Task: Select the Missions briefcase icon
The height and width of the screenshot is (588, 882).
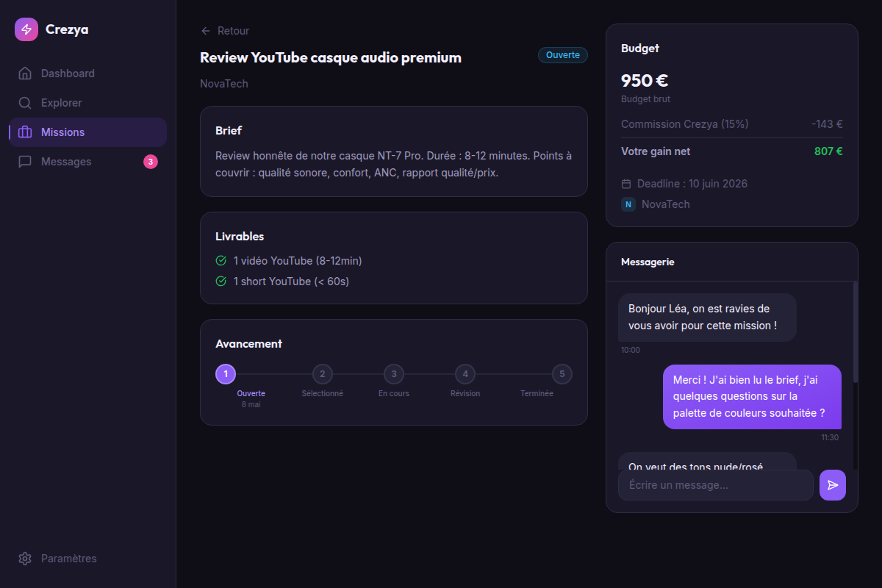Action: pyautogui.click(x=25, y=132)
